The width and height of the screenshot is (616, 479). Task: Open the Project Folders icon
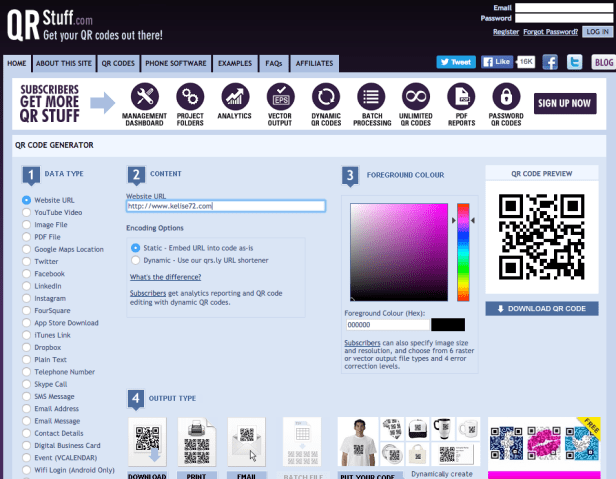click(190, 97)
